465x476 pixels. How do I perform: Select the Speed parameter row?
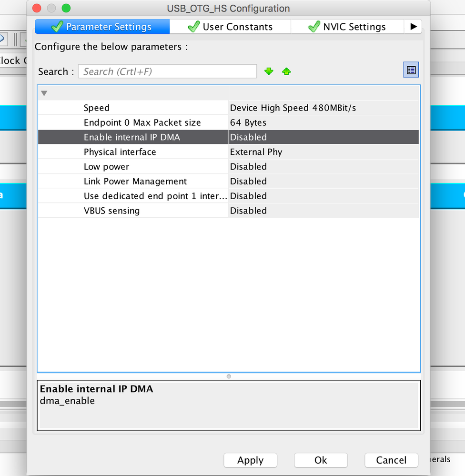[x=228, y=108]
